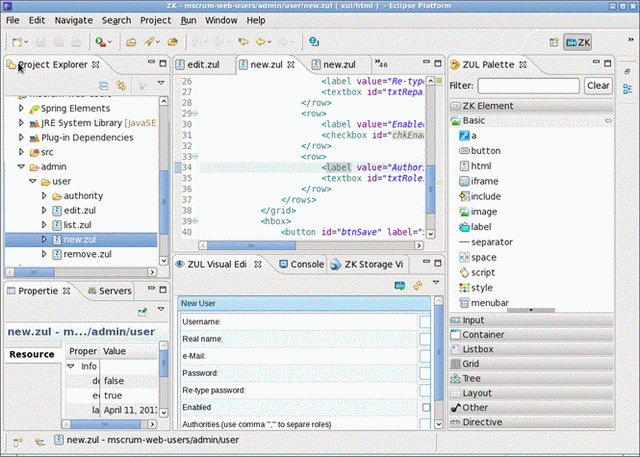Click the Project Explorer vertical scrollbar thumb

[x=164, y=202]
